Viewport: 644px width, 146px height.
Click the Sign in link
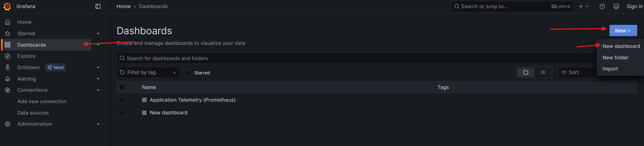[634, 7]
